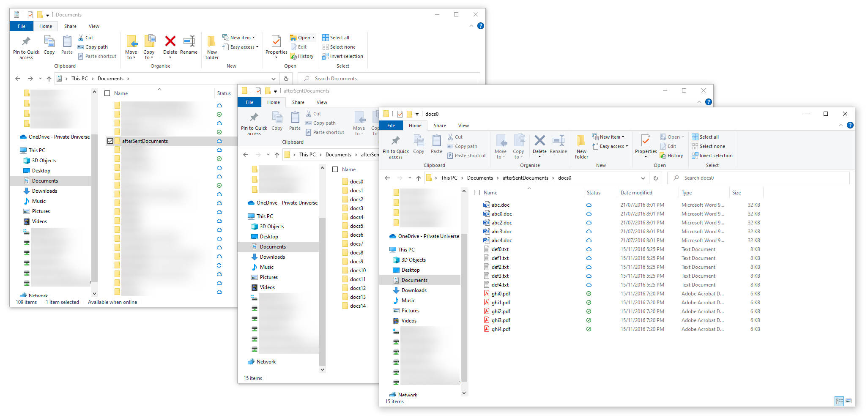The image size is (868, 418).
Task: Switch to the Share tab in docs0
Action: click(440, 125)
